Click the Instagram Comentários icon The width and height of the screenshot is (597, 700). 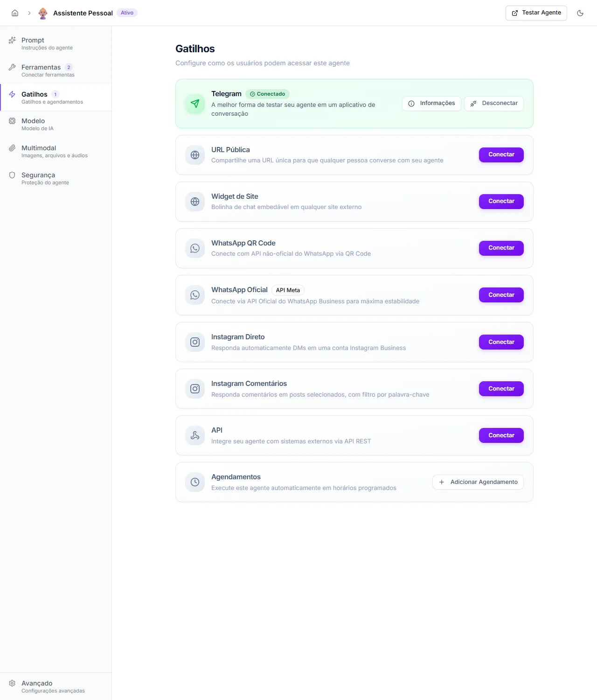(195, 389)
